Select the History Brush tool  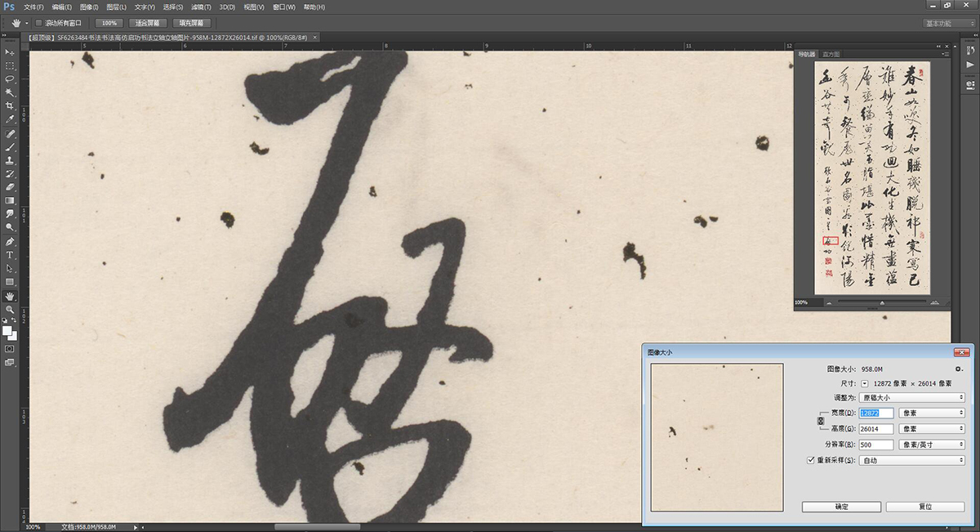[x=10, y=174]
